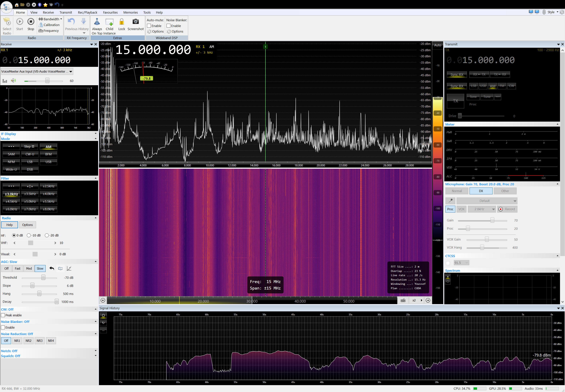The width and height of the screenshot is (565, 392).
Task: Click the Lock padlock icon
Action: pos(122,22)
